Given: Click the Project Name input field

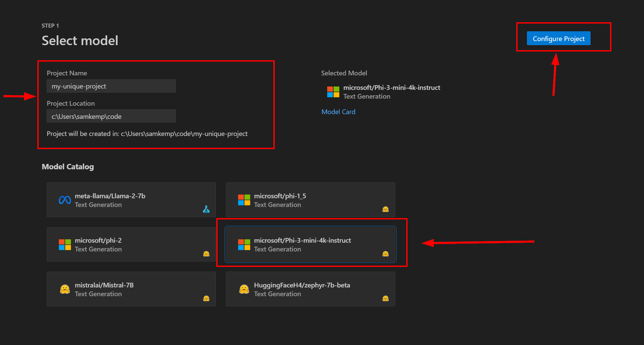Looking at the screenshot, I should pos(111,86).
